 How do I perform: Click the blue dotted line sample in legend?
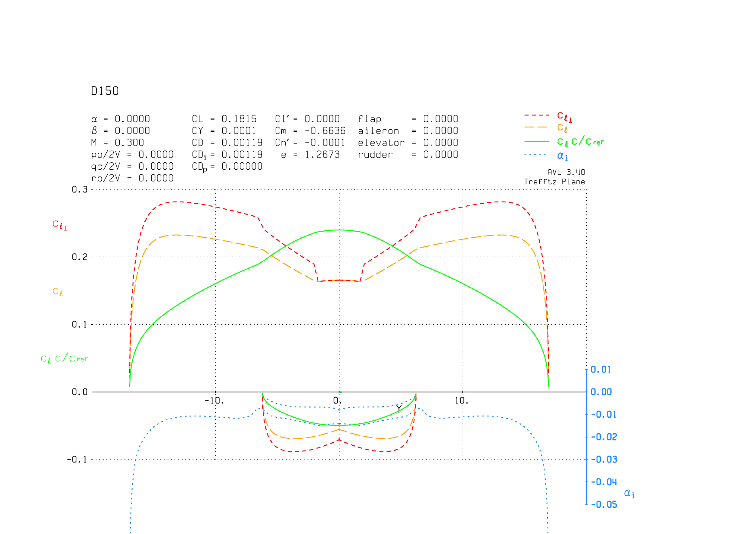click(537, 155)
